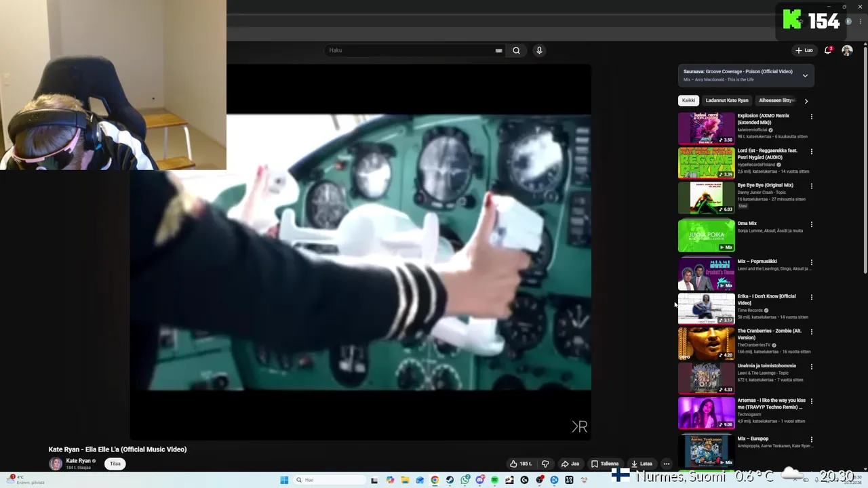This screenshot has height=488, width=868.
Task: Open Steam from the taskbar
Action: tap(450, 480)
